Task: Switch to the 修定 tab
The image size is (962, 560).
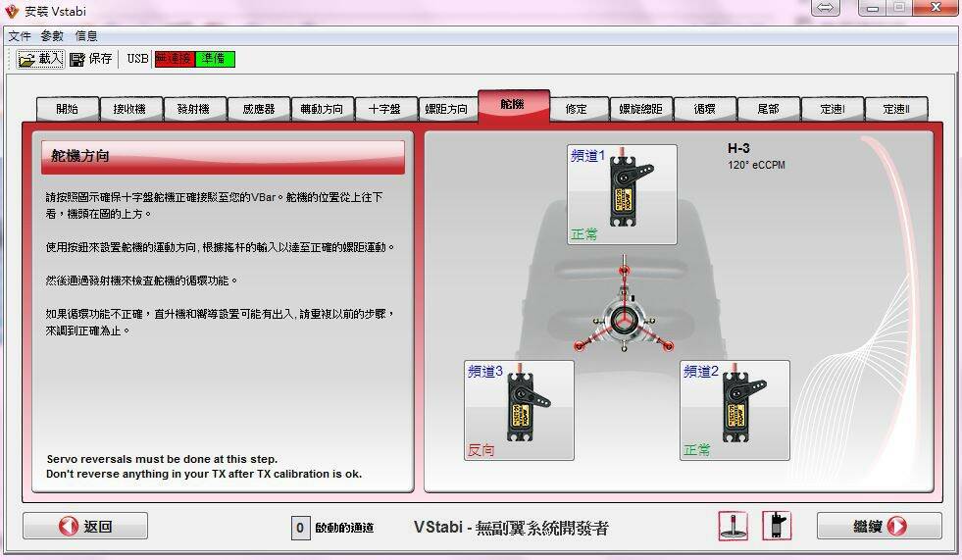Action: click(578, 109)
